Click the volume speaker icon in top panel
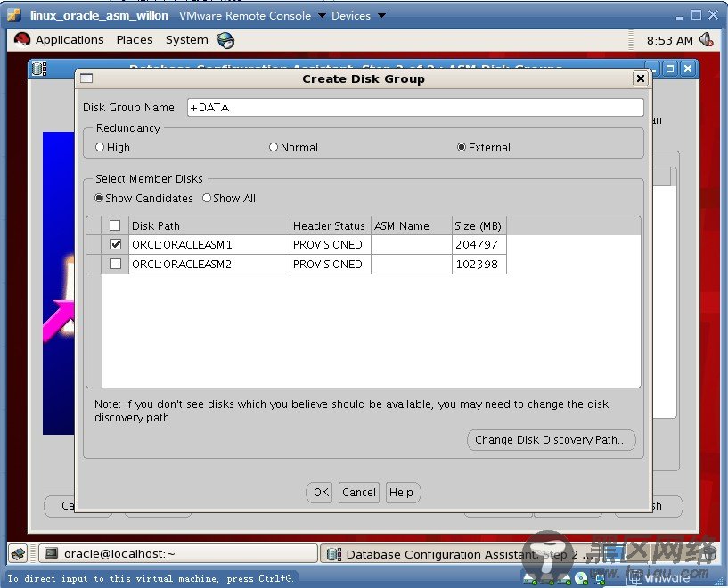Screen dimensions: 728x588 pos(707,40)
